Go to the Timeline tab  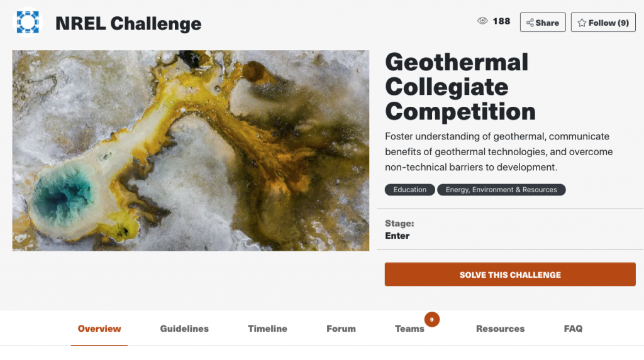coord(267,329)
